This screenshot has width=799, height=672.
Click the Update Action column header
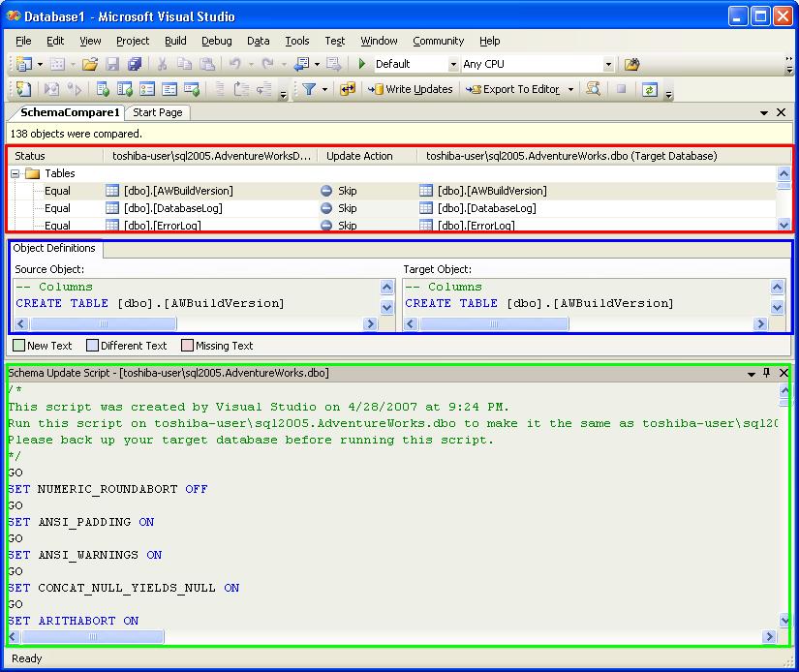pos(359,156)
